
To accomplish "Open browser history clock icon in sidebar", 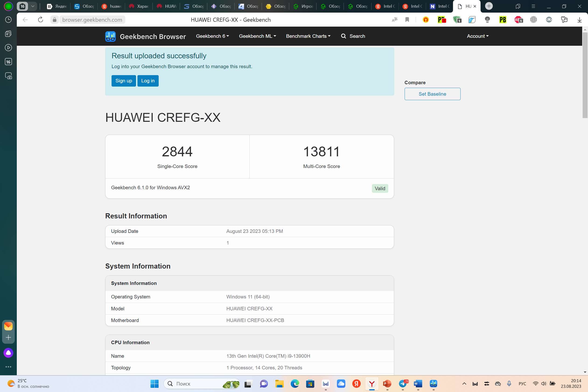I will tap(8, 20).
